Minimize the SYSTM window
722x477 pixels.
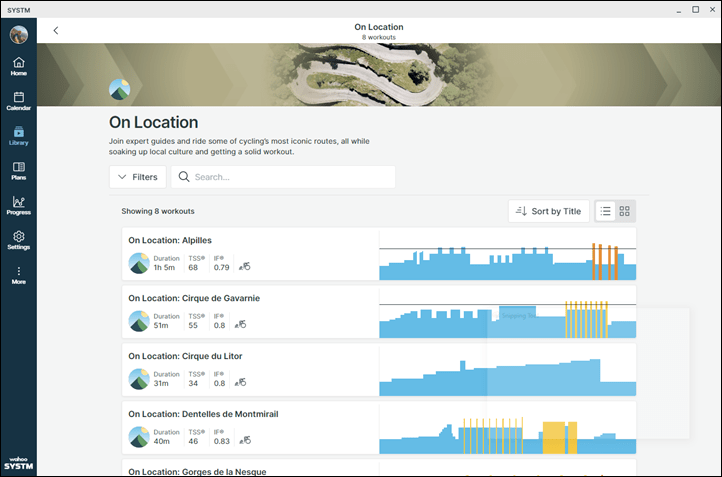pyautogui.click(x=679, y=10)
